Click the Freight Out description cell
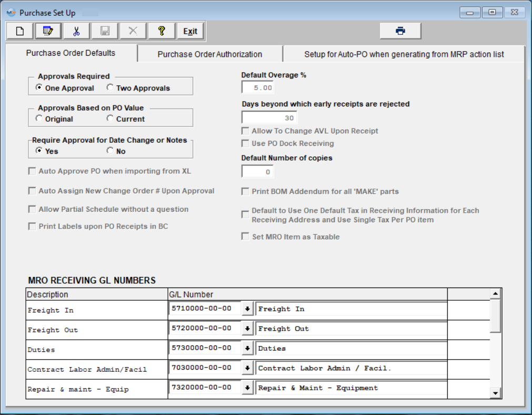This screenshot has width=532, height=415. (97, 330)
